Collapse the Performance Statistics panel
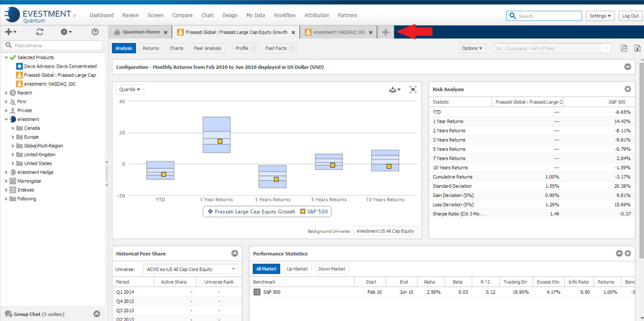644x321 pixels. [x=619, y=253]
